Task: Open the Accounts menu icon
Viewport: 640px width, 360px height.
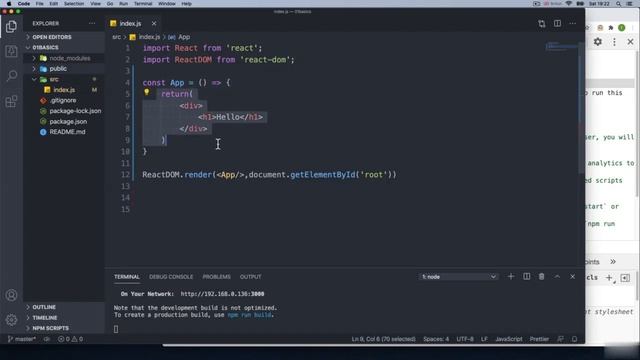Action: (11, 295)
